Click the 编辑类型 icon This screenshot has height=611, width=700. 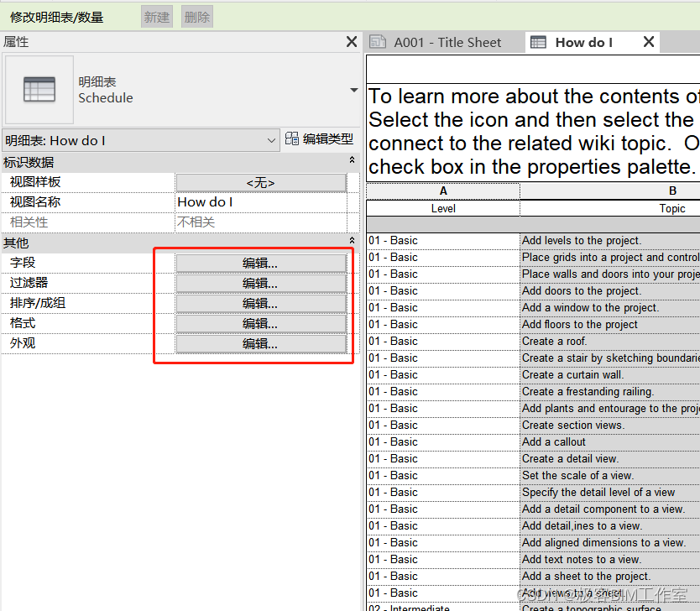click(292, 138)
